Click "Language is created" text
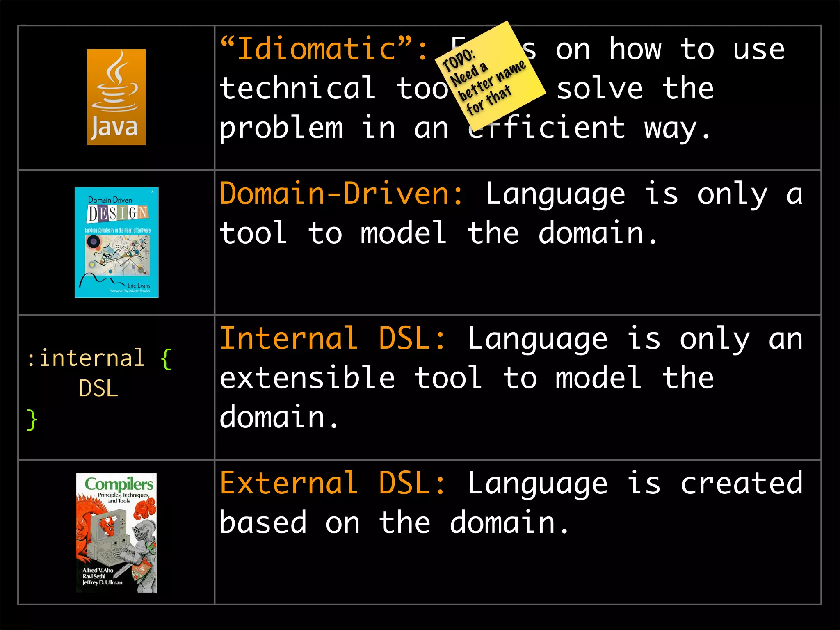Viewport: 840px width, 630px height. 635,484
